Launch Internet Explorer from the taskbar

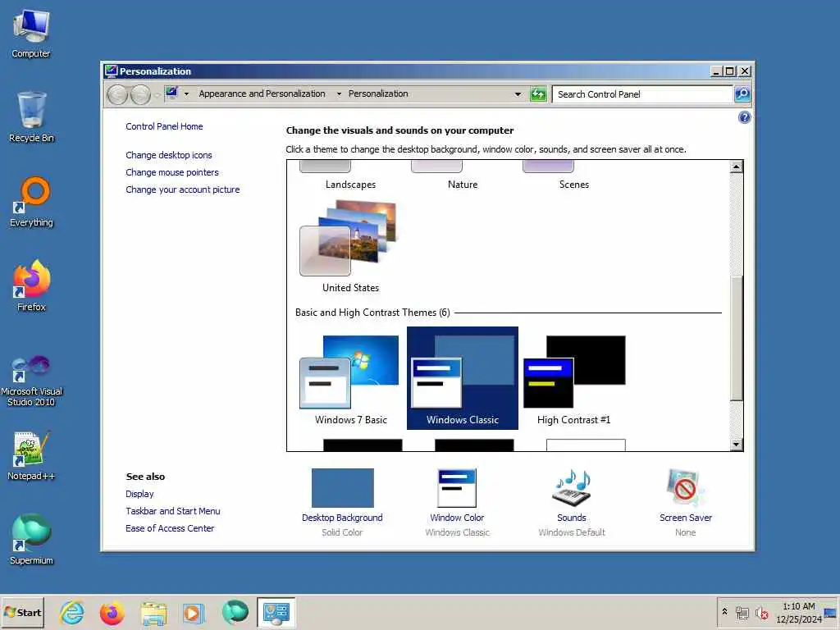(72, 613)
